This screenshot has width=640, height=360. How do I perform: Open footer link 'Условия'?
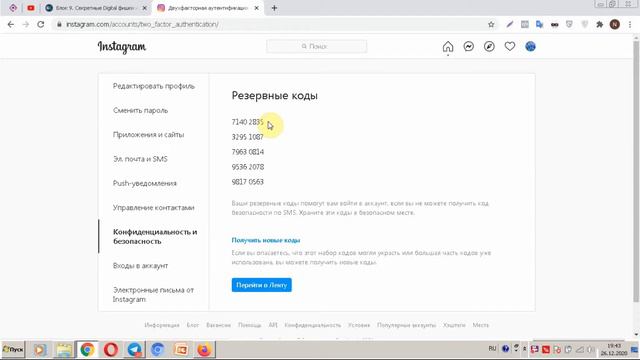pyautogui.click(x=359, y=325)
